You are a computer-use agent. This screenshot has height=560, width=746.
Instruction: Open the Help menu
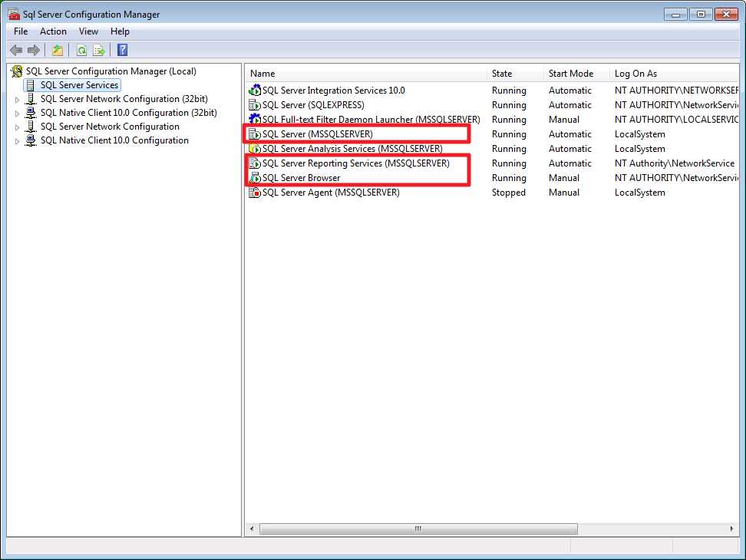coord(120,31)
